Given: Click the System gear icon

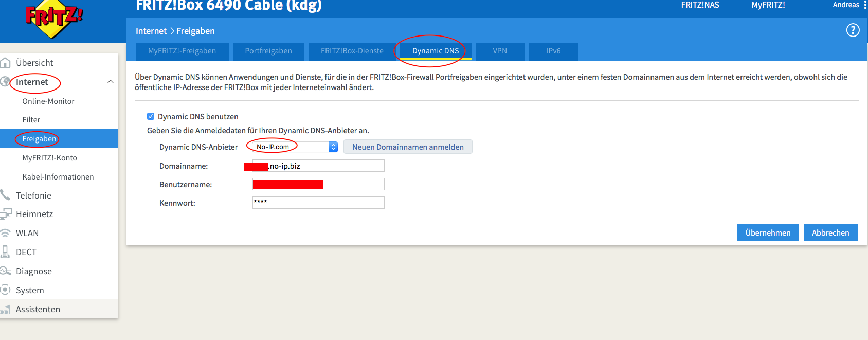Looking at the screenshot, I should (x=6, y=290).
